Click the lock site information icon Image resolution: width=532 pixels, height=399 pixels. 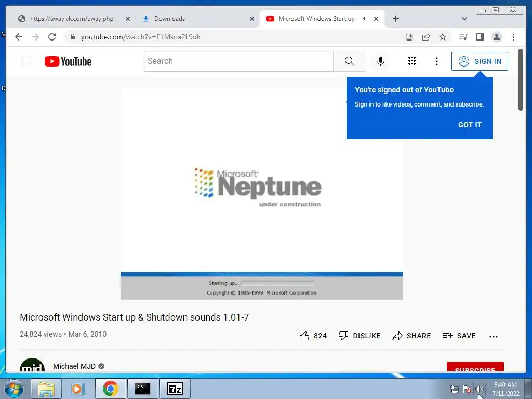[x=73, y=37]
